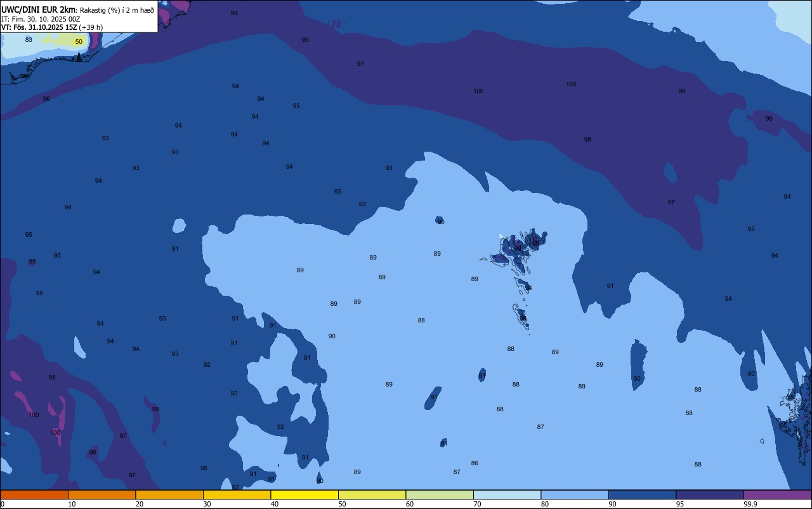Click the '99.9' tick label on color bar
812x509 pixels.
tap(750, 504)
